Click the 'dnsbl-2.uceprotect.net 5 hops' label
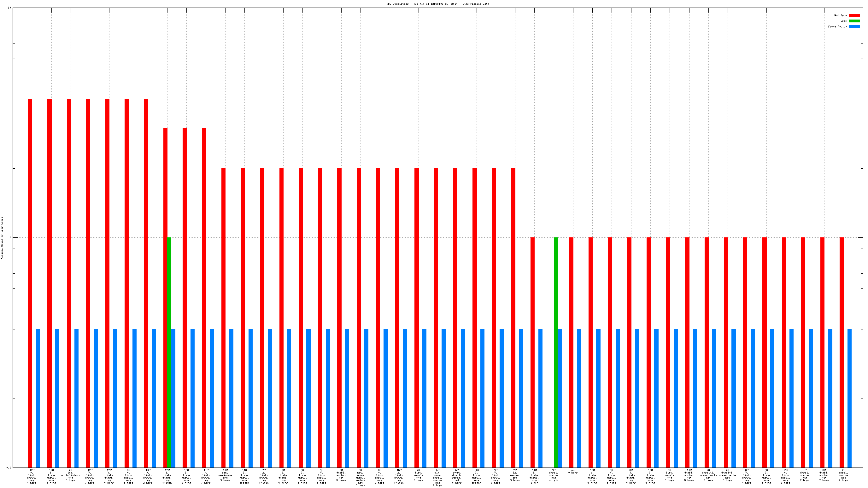This screenshot has height=488, width=868. click(708, 475)
